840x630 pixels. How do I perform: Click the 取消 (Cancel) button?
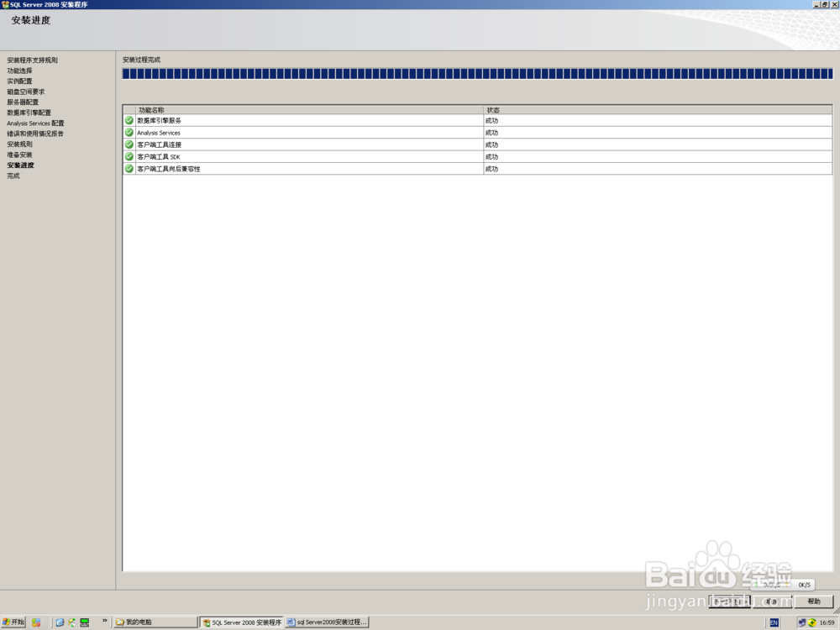pos(772,601)
